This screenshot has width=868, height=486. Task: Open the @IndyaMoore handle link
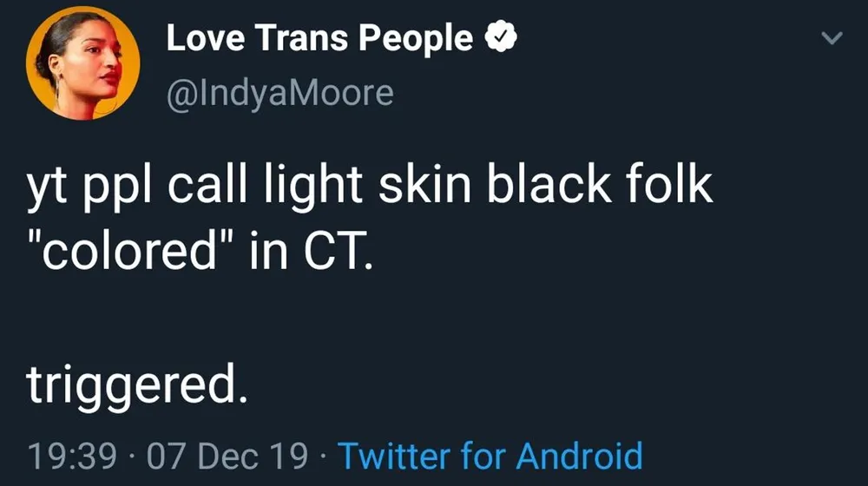279,91
